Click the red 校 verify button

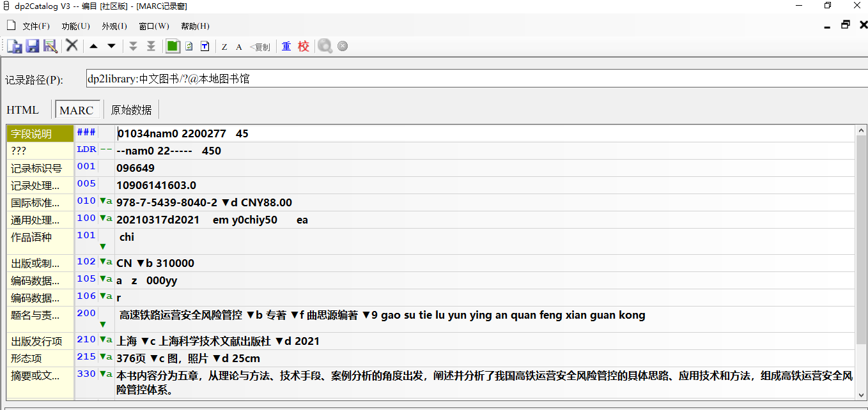(x=304, y=46)
